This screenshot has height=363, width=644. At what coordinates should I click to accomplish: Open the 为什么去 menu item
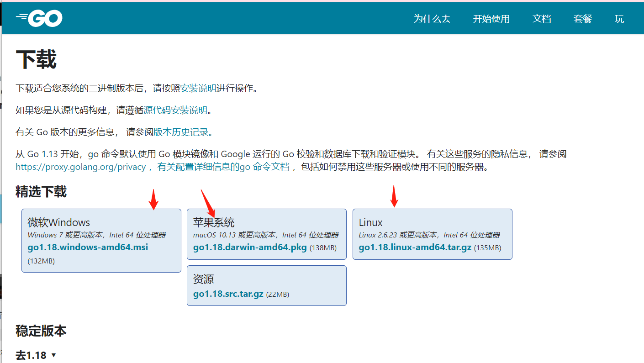coord(431,19)
